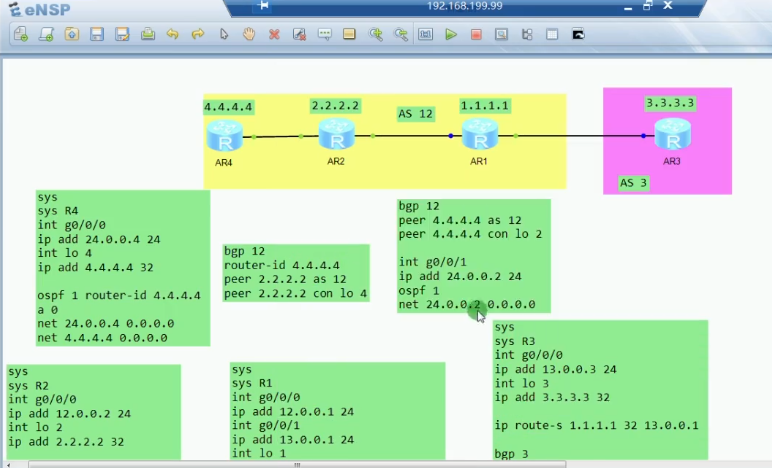Restore down the remote session window
772x468 pixels.
[647, 6]
